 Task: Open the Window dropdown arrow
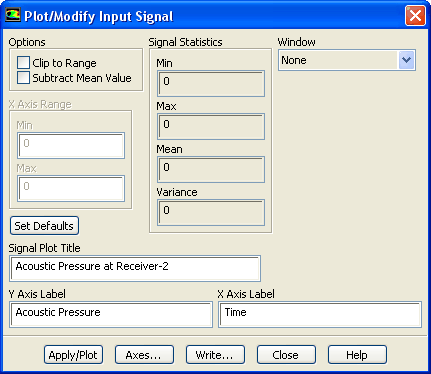pyautogui.click(x=406, y=60)
